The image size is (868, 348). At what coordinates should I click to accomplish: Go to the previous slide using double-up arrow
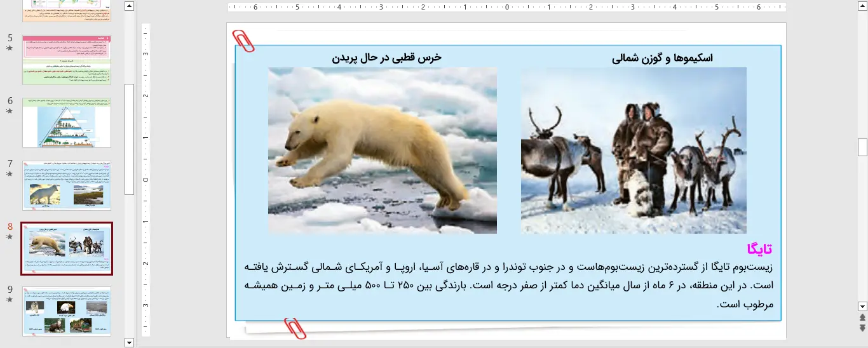[x=862, y=317]
